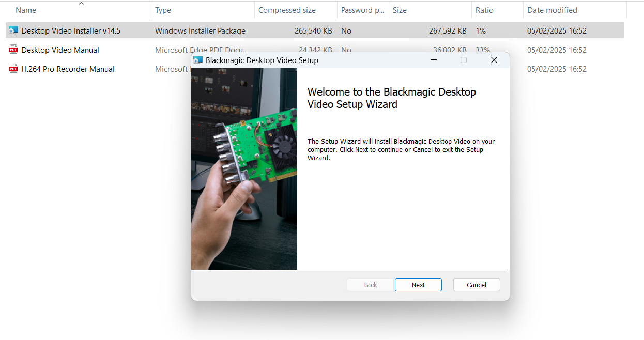Click the installer icon next to the selected row
This screenshot has height=340, width=644.
[x=13, y=30]
